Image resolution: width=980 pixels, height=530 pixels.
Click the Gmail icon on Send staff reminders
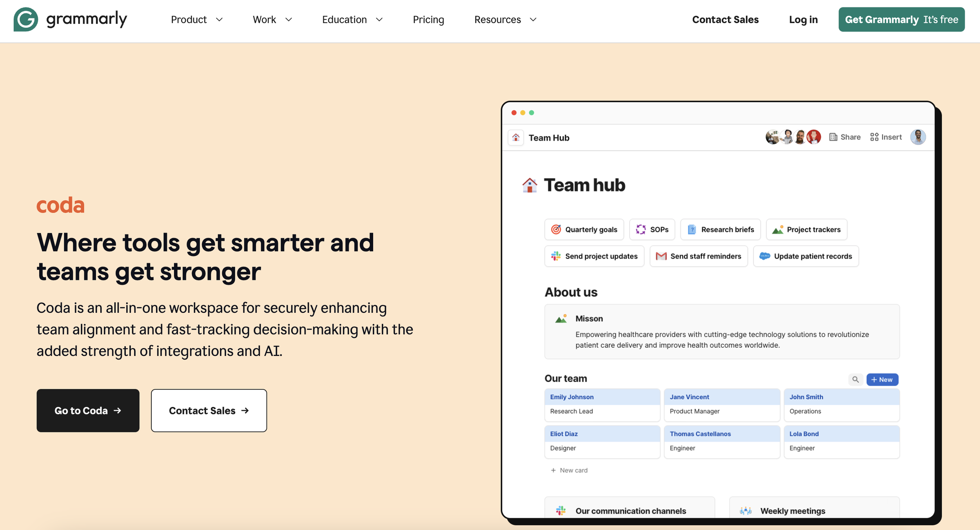(x=661, y=256)
